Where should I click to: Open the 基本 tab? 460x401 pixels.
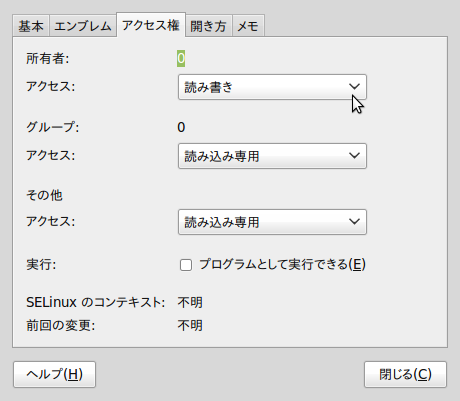[31, 26]
